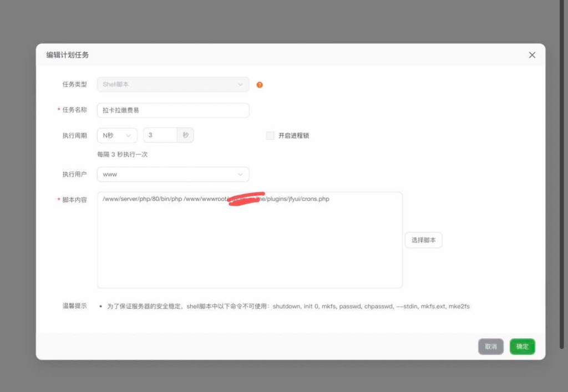
Task: Click the dropdown arrow on 任务类型 field
Action: pyautogui.click(x=240, y=84)
